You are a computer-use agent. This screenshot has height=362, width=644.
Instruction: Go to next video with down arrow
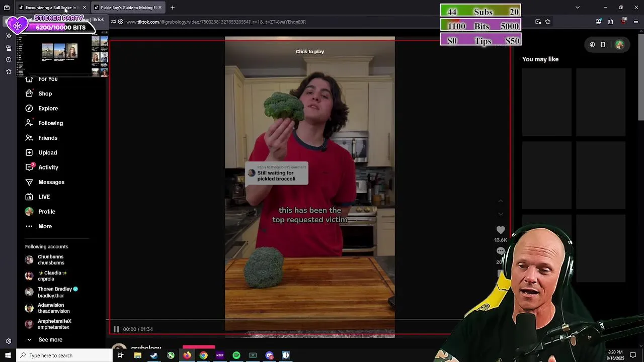[x=501, y=214]
